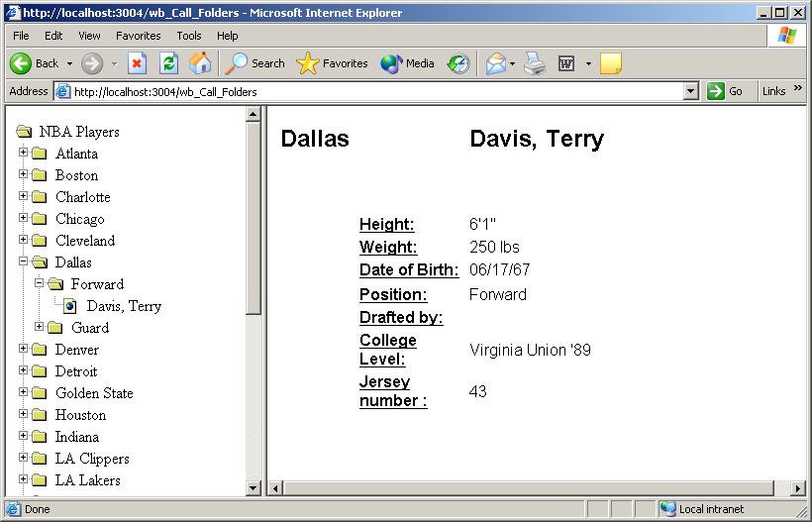Open the File menu

(x=21, y=36)
